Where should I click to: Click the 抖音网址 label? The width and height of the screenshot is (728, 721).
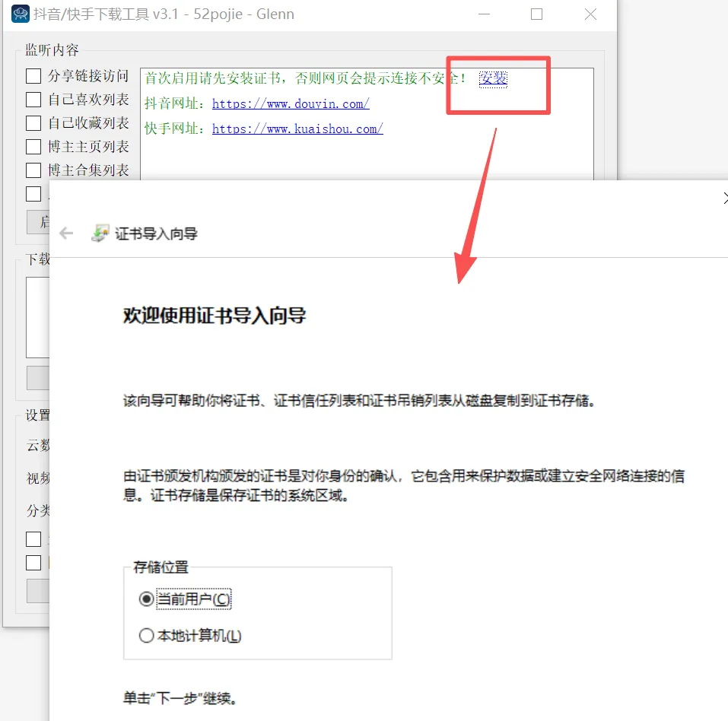[174, 103]
